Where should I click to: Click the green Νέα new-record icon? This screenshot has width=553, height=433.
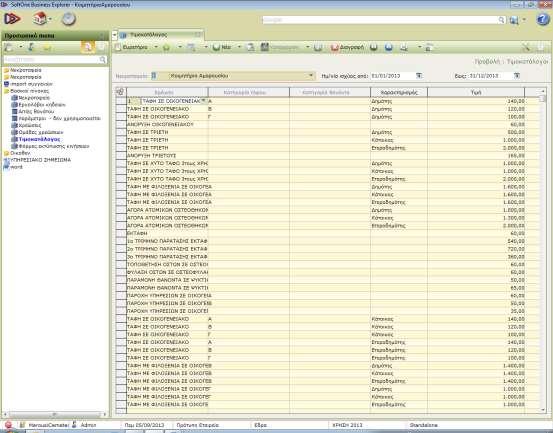click(217, 47)
